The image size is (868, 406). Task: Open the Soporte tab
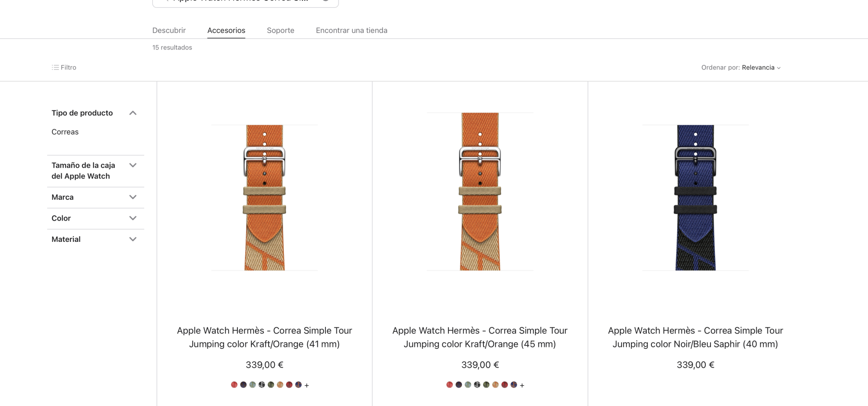pos(280,30)
